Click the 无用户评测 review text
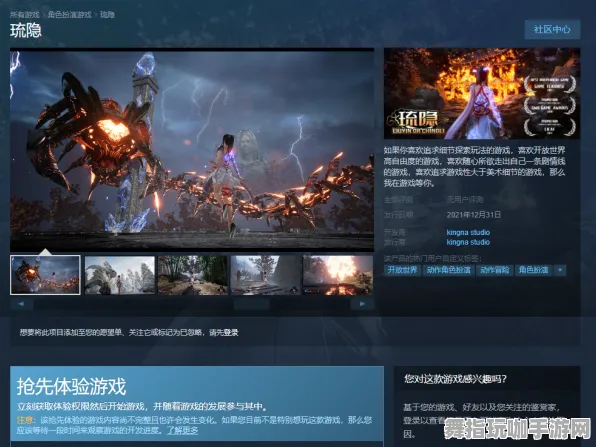This screenshot has width=596, height=447. coord(464,200)
